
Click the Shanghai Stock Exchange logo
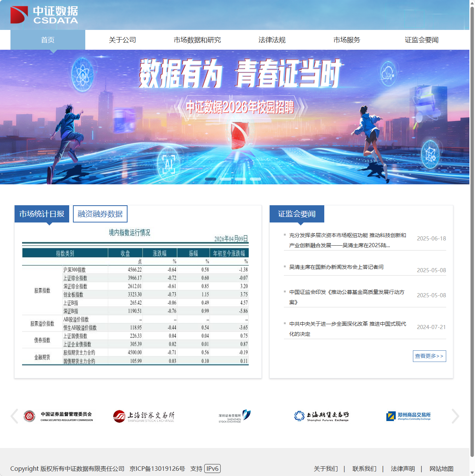tap(144, 416)
